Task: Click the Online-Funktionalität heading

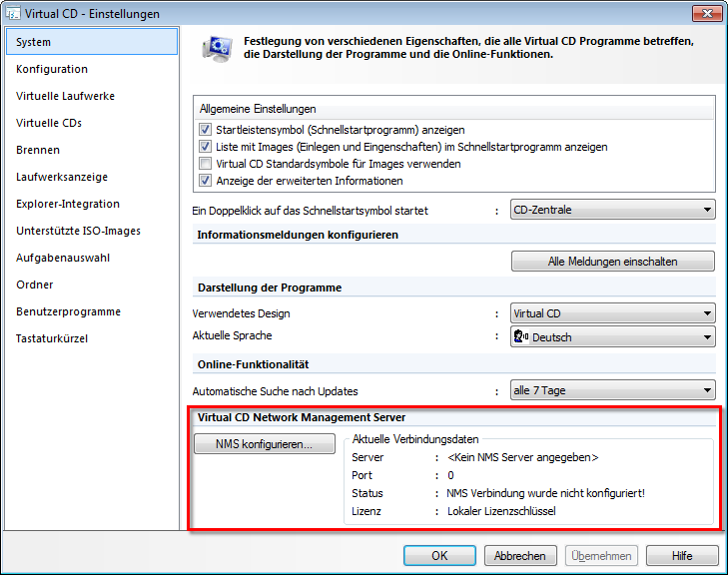Action: [253, 364]
